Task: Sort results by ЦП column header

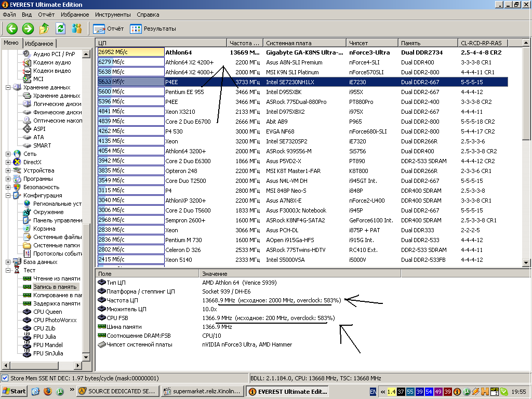Action: point(161,43)
